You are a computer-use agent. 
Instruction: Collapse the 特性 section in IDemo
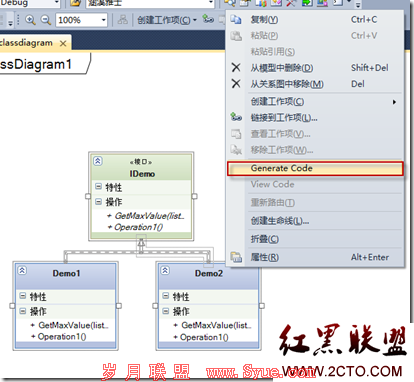(98, 186)
